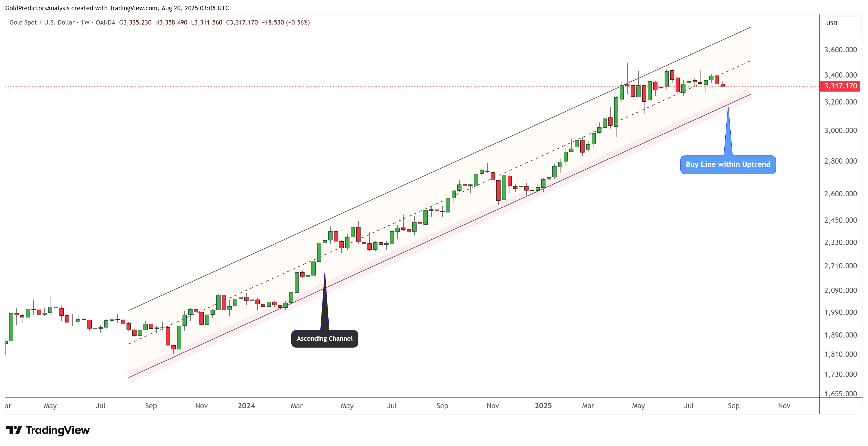Click the TradingView wordmark text

click(58, 430)
